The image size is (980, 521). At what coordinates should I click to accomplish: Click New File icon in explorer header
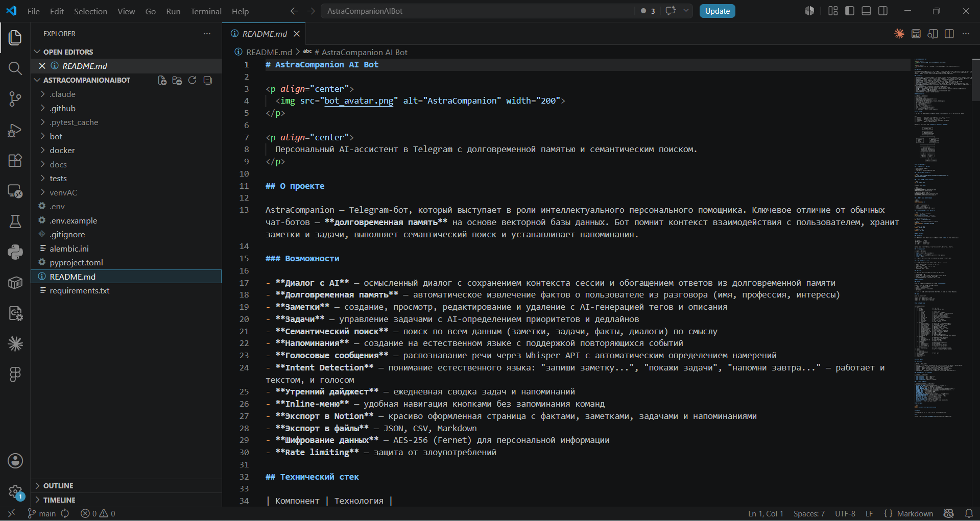coord(162,80)
